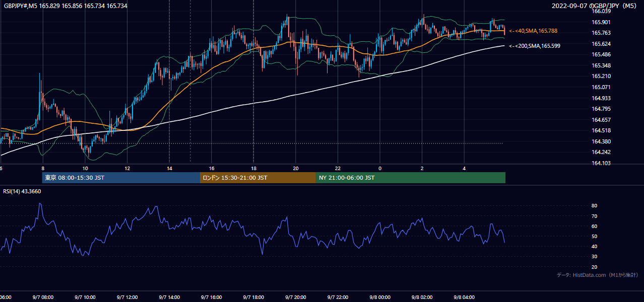
Task: Click hour tick 22 under price chart
Action: click(338, 169)
